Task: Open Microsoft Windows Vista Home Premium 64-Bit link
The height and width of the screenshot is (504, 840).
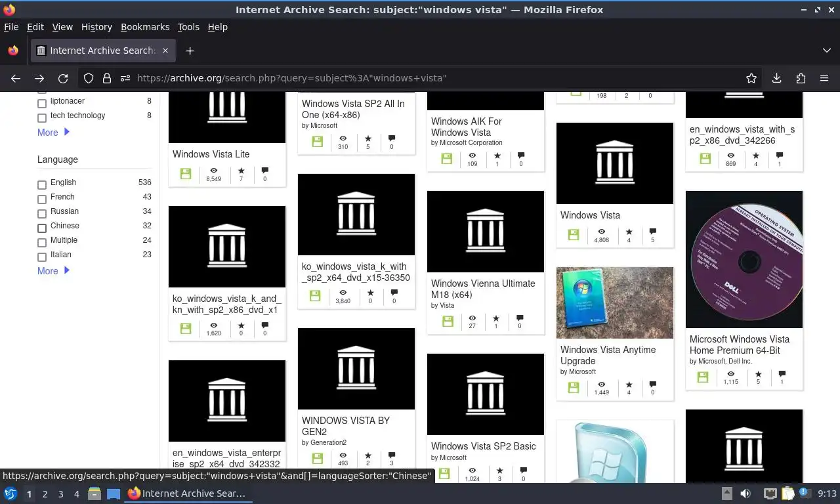Action: coord(740,345)
